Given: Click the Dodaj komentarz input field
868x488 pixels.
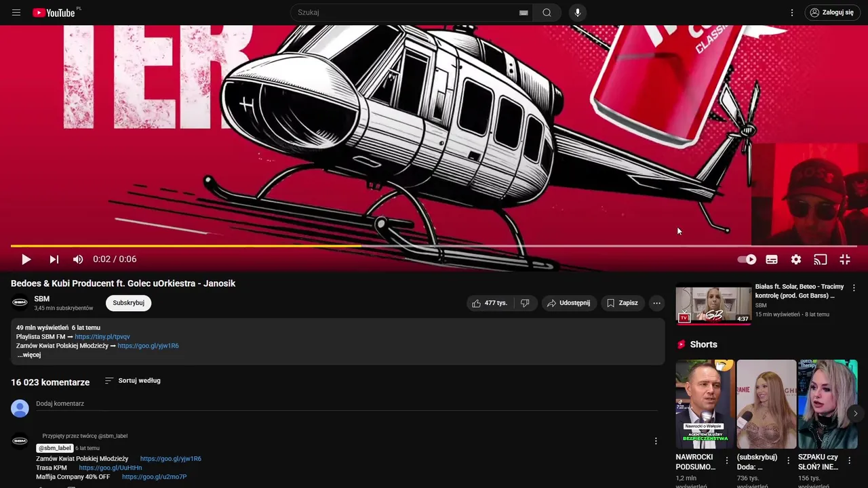Looking at the screenshot, I should (347, 404).
